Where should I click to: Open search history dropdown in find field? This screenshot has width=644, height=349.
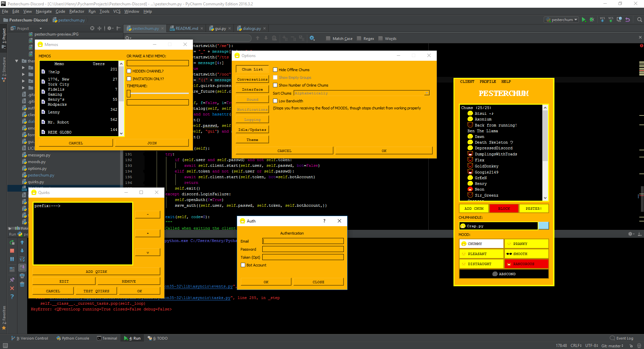point(128,38)
